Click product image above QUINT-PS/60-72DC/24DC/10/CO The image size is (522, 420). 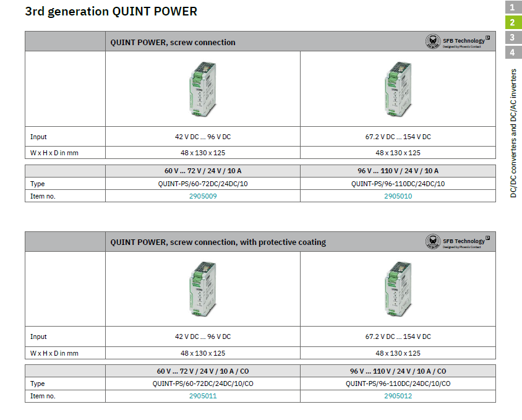tap(203, 289)
